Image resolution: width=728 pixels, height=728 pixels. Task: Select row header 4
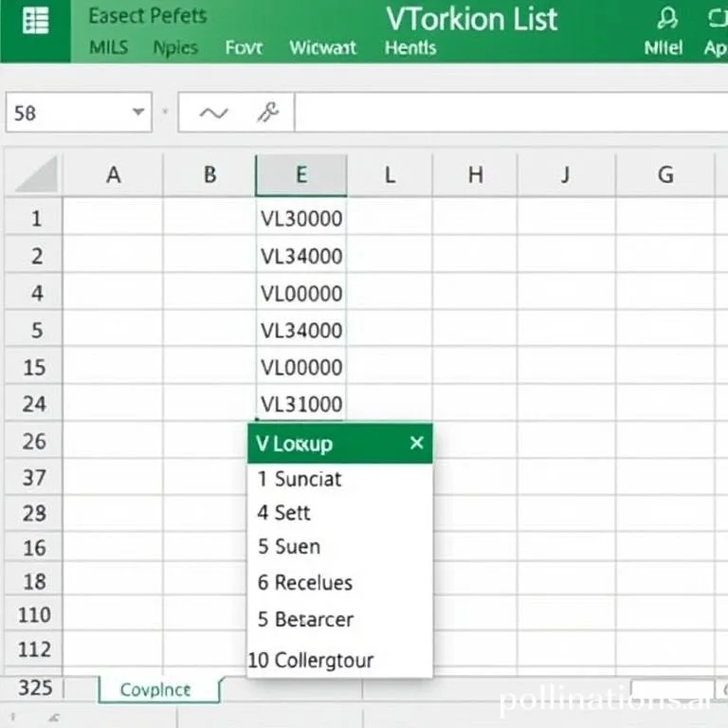click(33, 293)
